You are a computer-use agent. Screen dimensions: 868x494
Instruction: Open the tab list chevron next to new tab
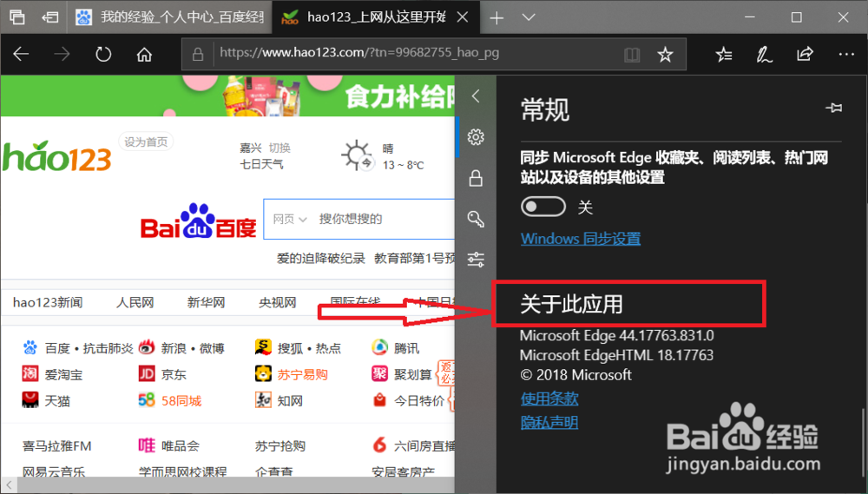pos(529,17)
